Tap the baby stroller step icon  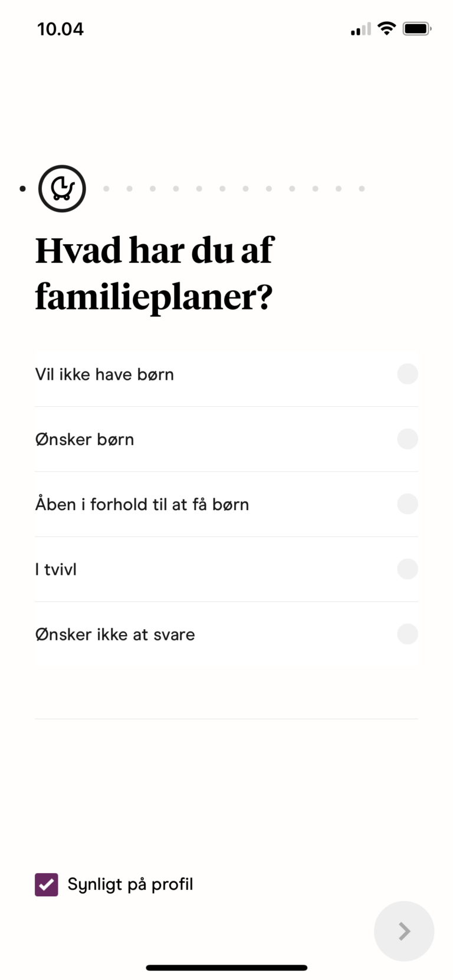coord(62,189)
